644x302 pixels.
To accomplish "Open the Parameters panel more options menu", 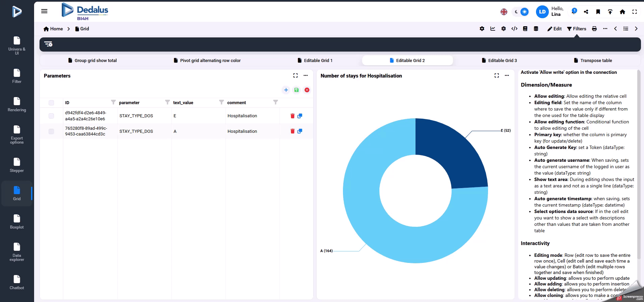I will point(305,75).
